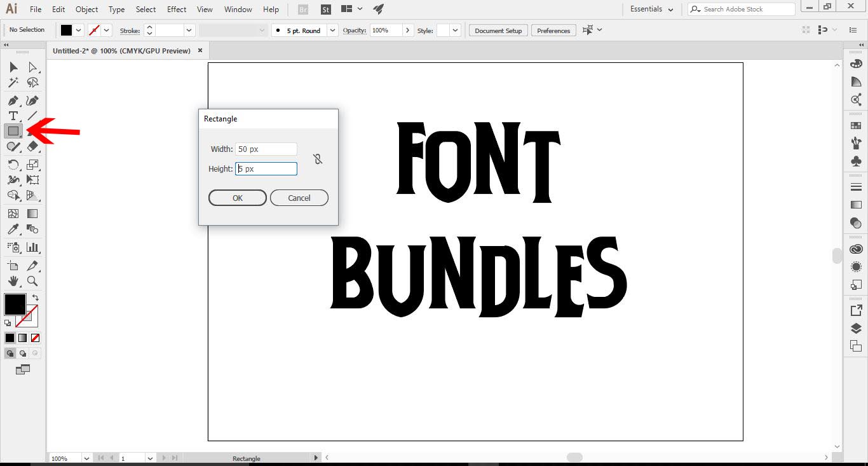Open the Essentials workspace switcher
The image size is (868, 466).
pyautogui.click(x=651, y=9)
